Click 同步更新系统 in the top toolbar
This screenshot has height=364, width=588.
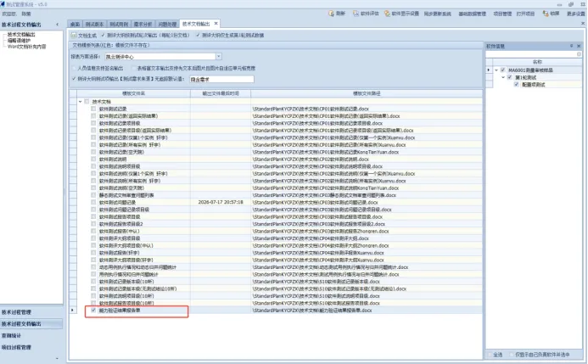point(438,14)
